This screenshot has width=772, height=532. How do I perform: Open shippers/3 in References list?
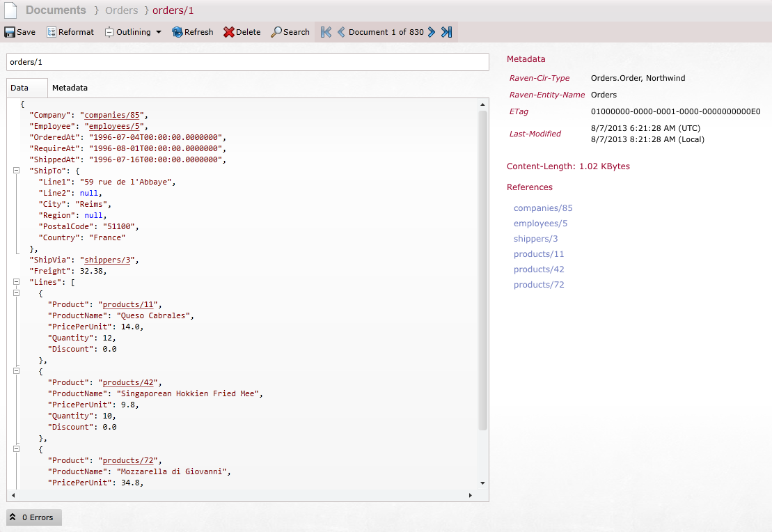pos(536,238)
